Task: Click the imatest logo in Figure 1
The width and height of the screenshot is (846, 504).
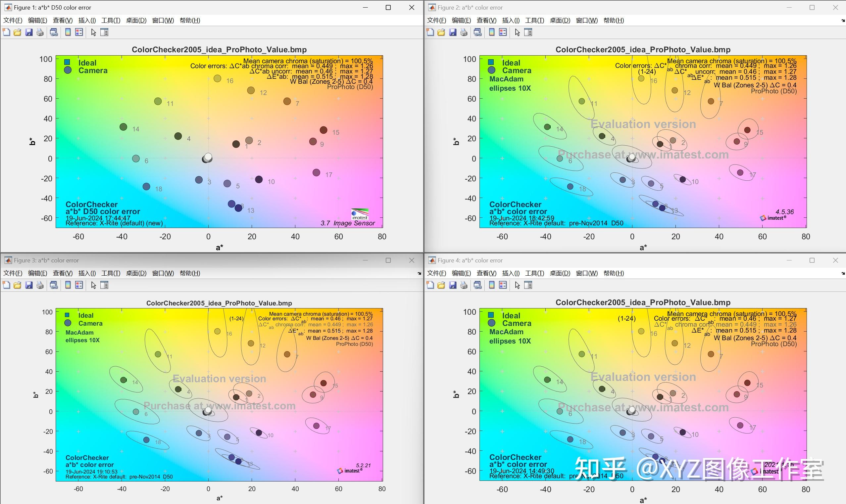Action: coord(360,214)
